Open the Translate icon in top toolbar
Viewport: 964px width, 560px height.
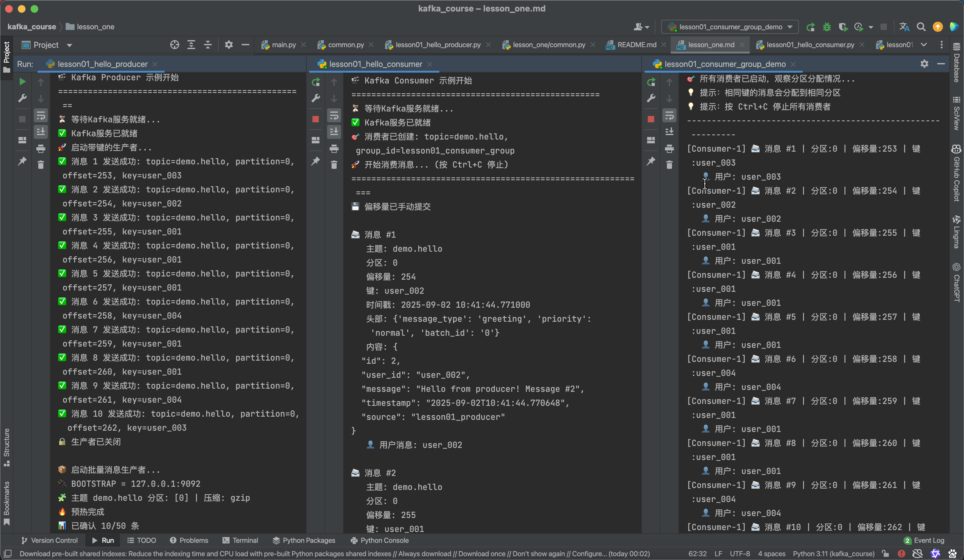[904, 27]
